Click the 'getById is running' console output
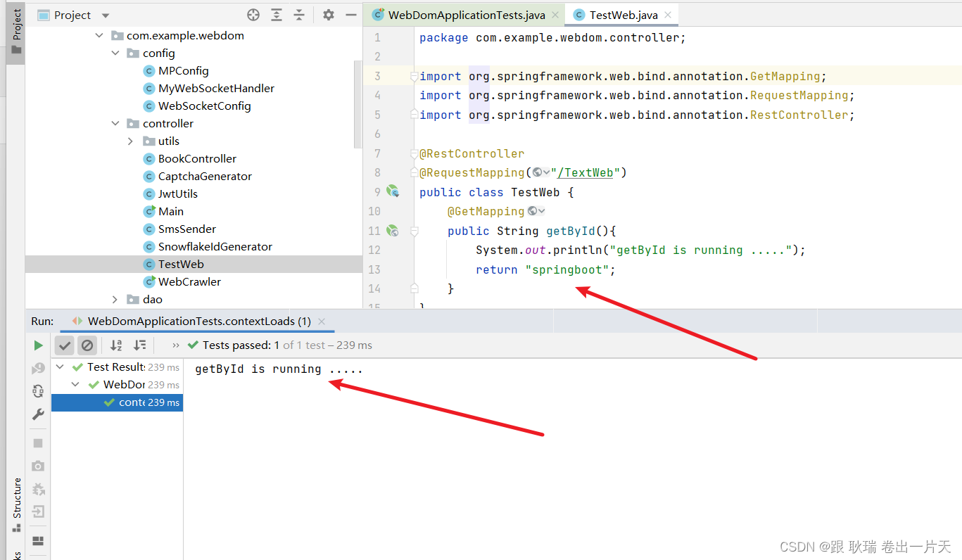 pos(279,369)
